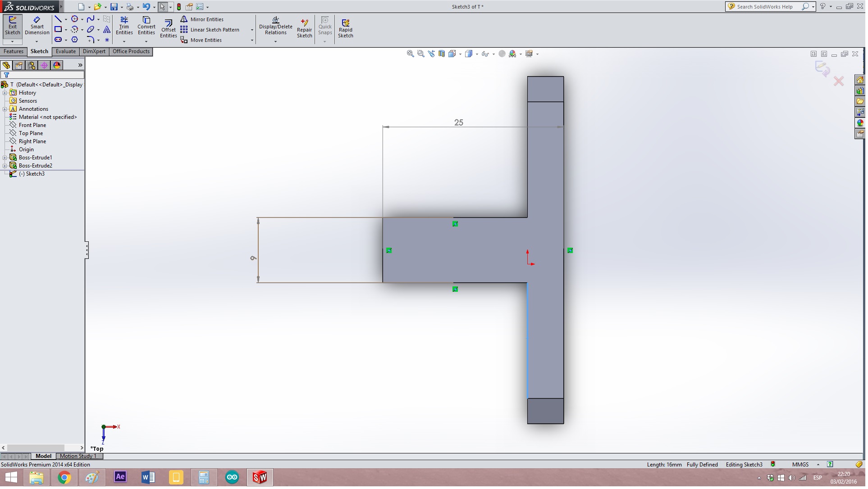Viewport: 868px width, 489px height.
Task: Select the Top Plane tree item
Action: pyautogui.click(x=31, y=134)
